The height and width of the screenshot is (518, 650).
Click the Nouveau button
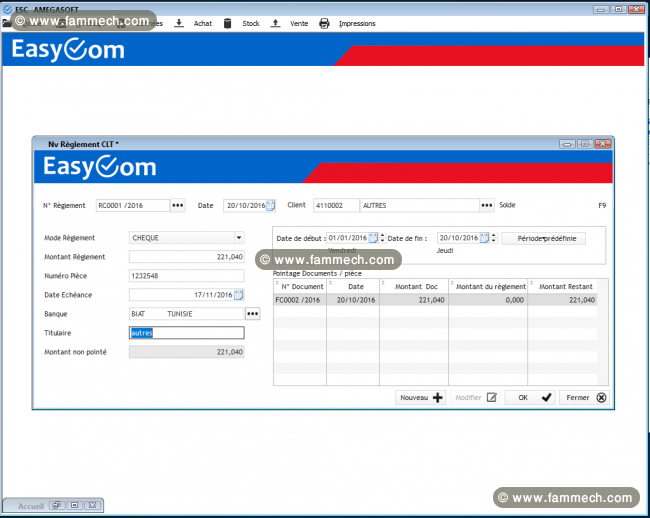tap(420, 397)
